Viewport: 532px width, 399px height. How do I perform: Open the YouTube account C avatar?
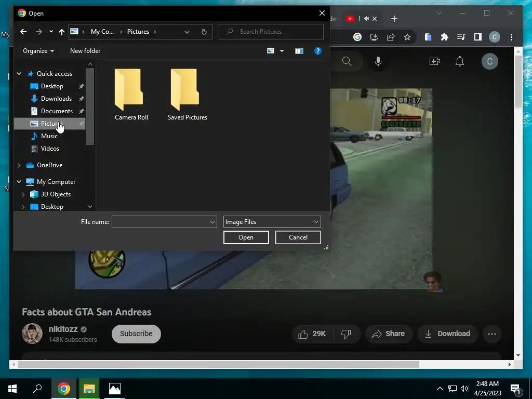[x=489, y=61]
